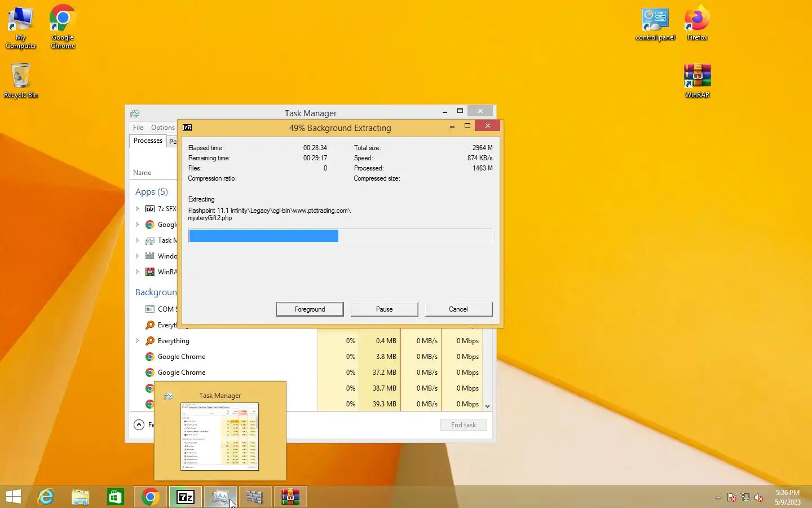Image resolution: width=812 pixels, height=508 pixels.
Task: Expand the Task Manager app row
Action: (x=137, y=240)
